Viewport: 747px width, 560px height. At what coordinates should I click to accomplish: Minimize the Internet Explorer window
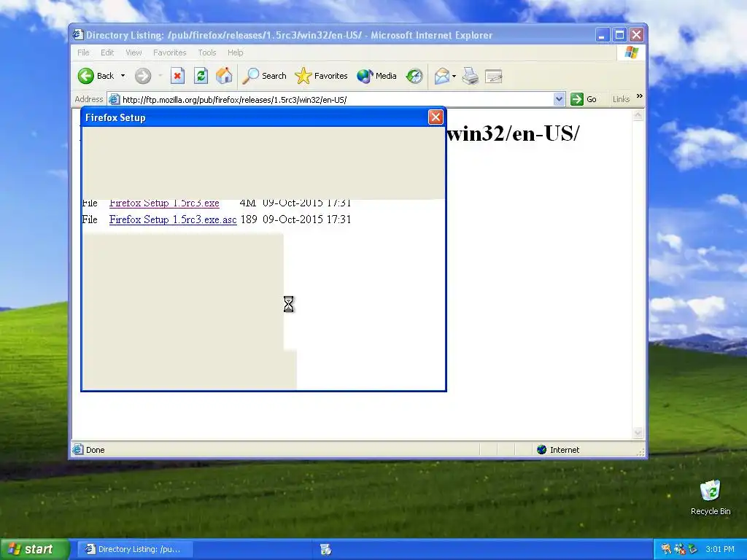tap(603, 35)
